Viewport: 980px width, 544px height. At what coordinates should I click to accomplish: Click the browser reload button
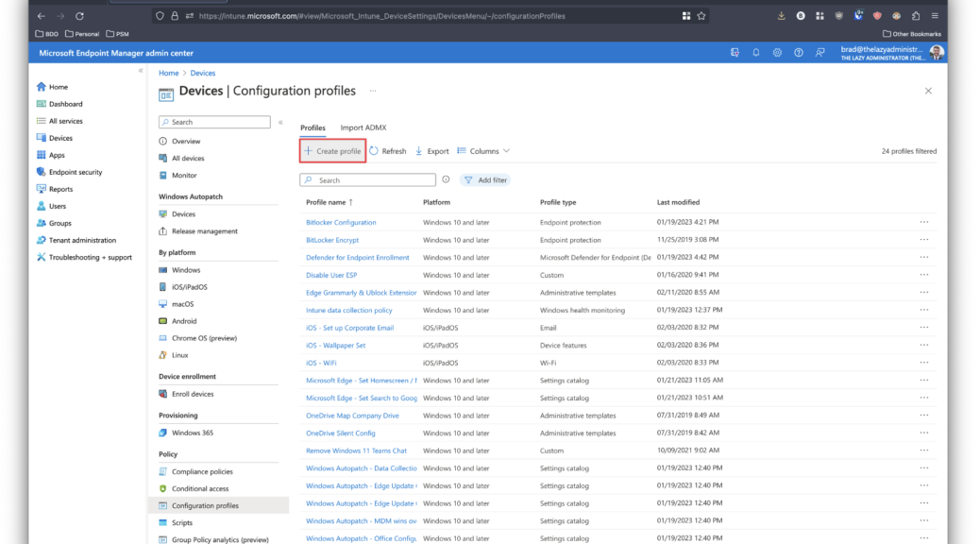pos(79,16)
